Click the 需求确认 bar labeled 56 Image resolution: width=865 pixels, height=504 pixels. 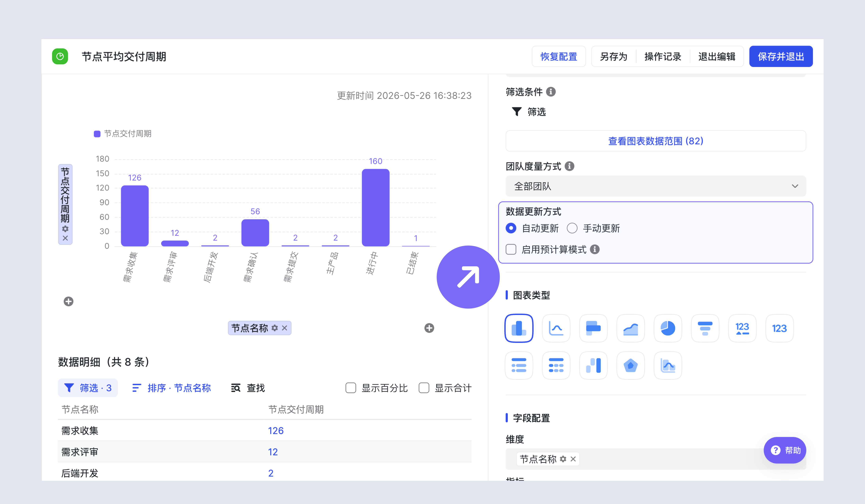tap(255, 232)
